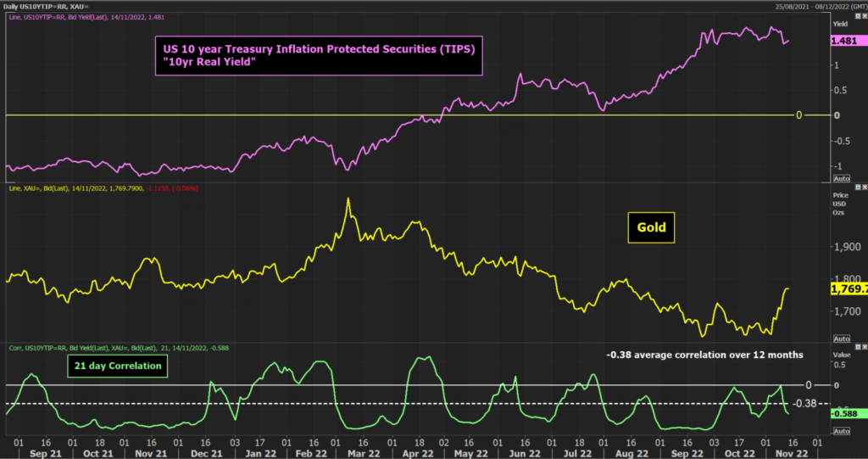868x459 pixels.
Task: Click the Feb 22 month label on time axis
Action: coord(312,453)
